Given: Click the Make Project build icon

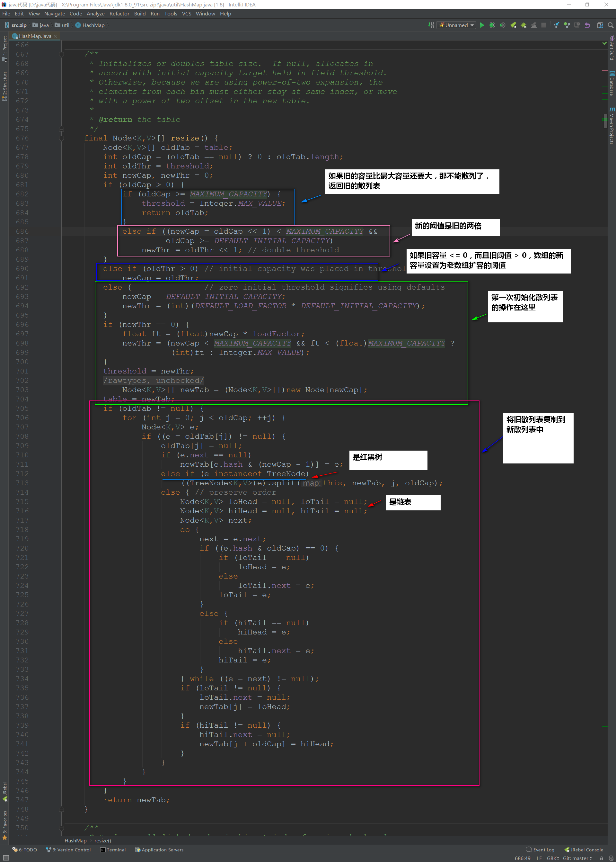Looking at the screenshot, I should coord(431,25).
